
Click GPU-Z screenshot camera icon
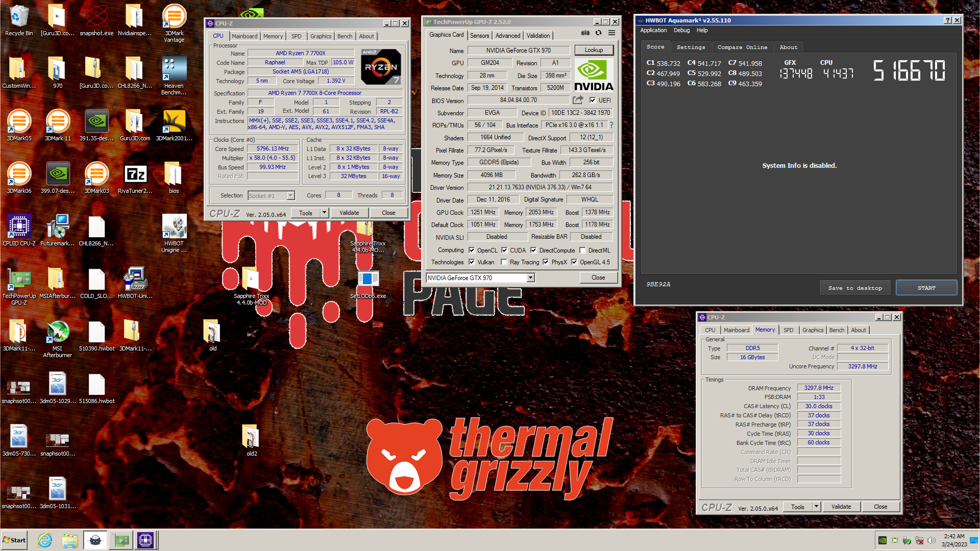click(x=585, y=33)
